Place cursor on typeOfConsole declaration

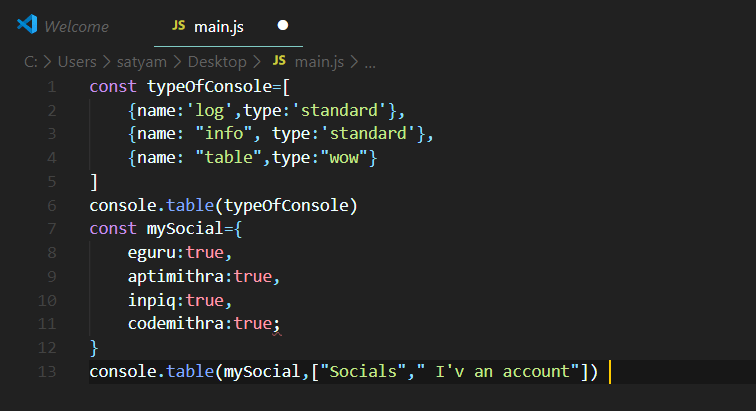[210, 87]
